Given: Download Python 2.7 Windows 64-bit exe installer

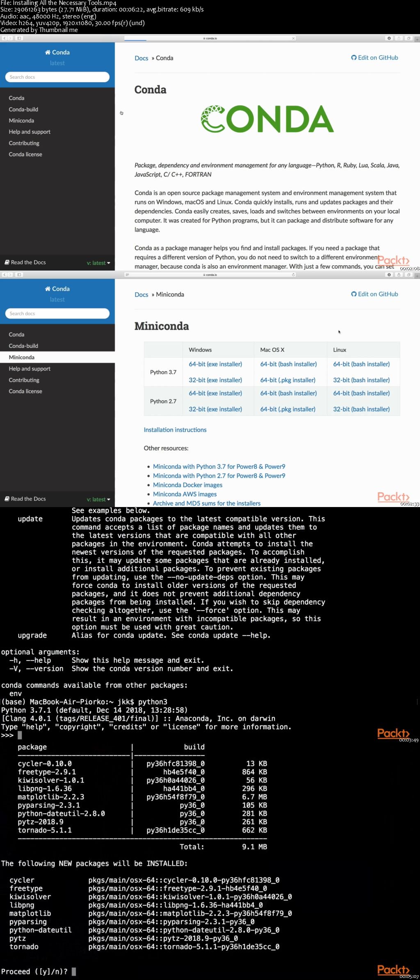Looking at the screenshot, I should click(x=215, y=393).
